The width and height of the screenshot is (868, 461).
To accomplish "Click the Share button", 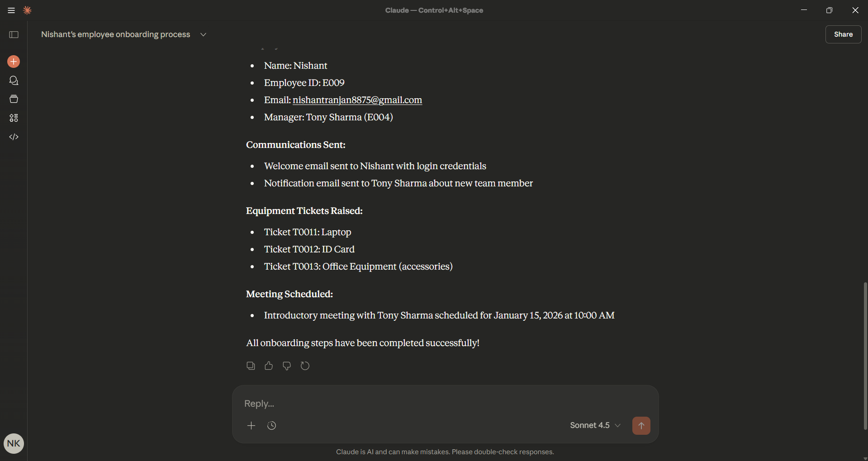I will coord(843,34).
